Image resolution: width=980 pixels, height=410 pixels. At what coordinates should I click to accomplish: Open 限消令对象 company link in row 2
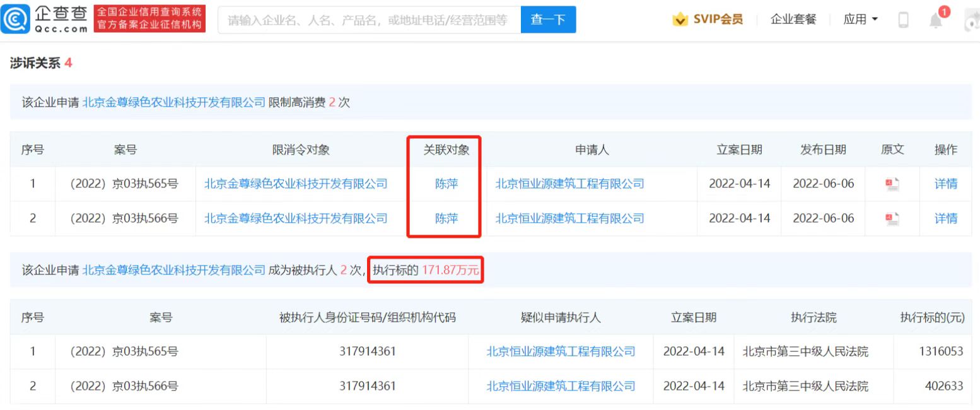pos(296,218)
